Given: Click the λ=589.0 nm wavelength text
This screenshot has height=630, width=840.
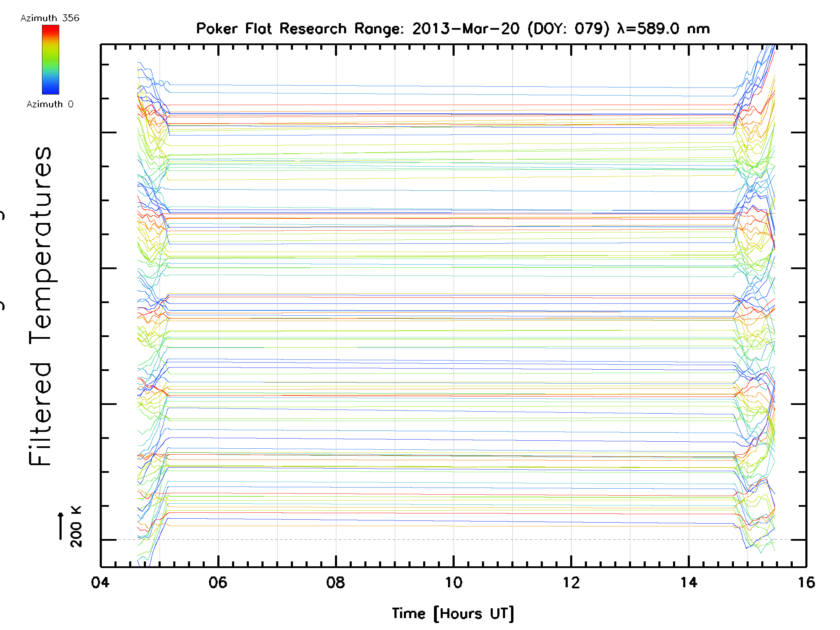Looking at the screenshot, I should 663,29.
